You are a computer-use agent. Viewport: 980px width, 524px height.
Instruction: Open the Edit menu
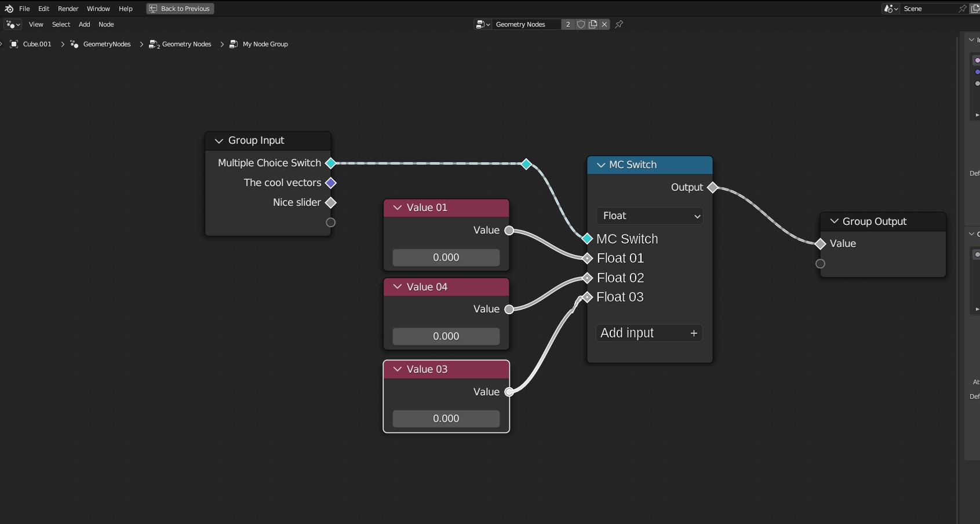pos(44,9)
